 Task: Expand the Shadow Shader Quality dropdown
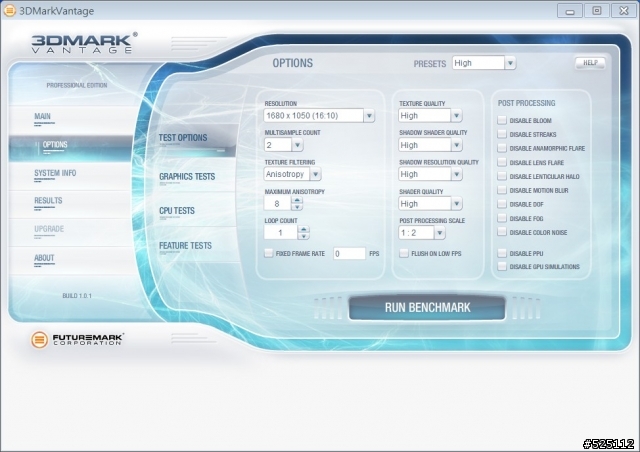[x=456, y=145]
